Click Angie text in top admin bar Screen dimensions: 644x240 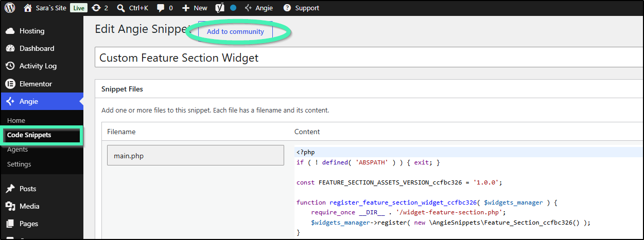tap(264, 8)
